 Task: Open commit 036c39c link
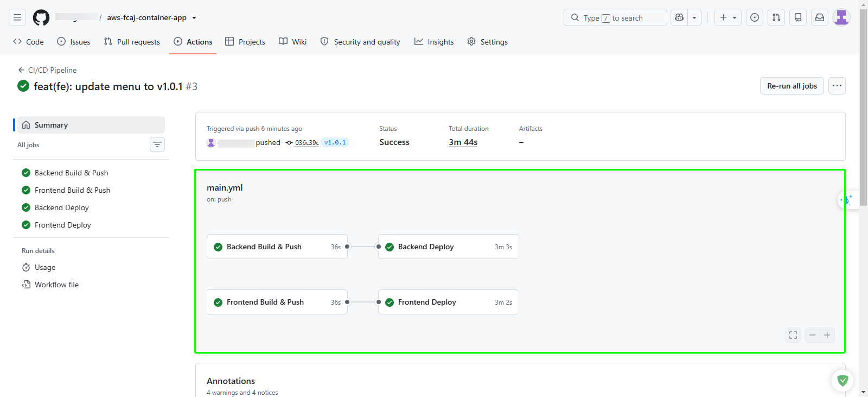click(307, 143)
